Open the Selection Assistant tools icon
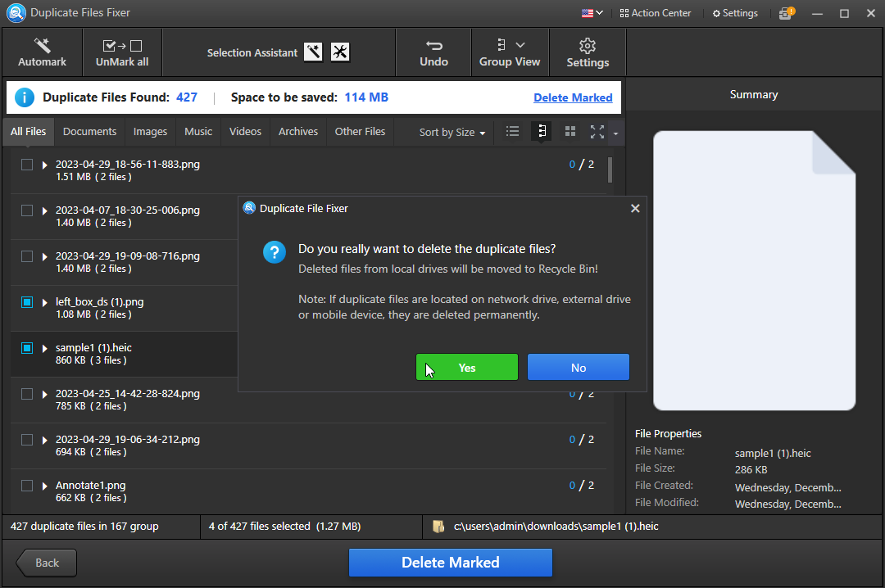The height and width of the screenshot is (588, 885). click(x=339, y=52)
